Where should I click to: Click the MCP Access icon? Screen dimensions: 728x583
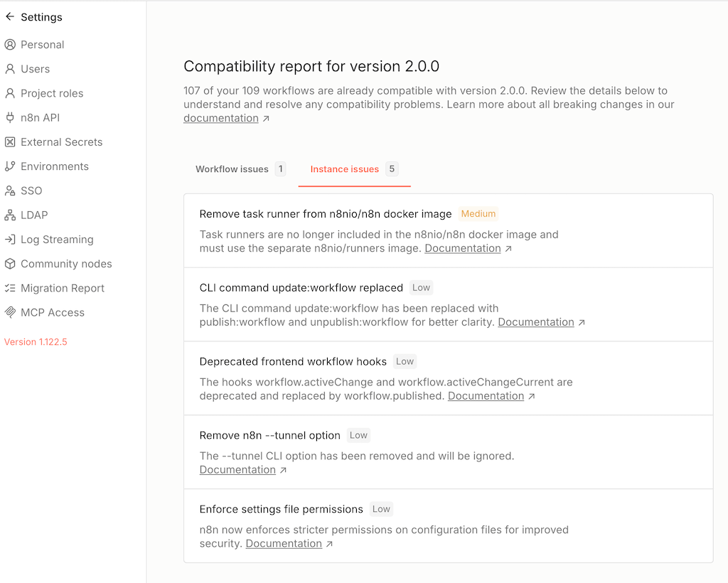pos(10,313)
